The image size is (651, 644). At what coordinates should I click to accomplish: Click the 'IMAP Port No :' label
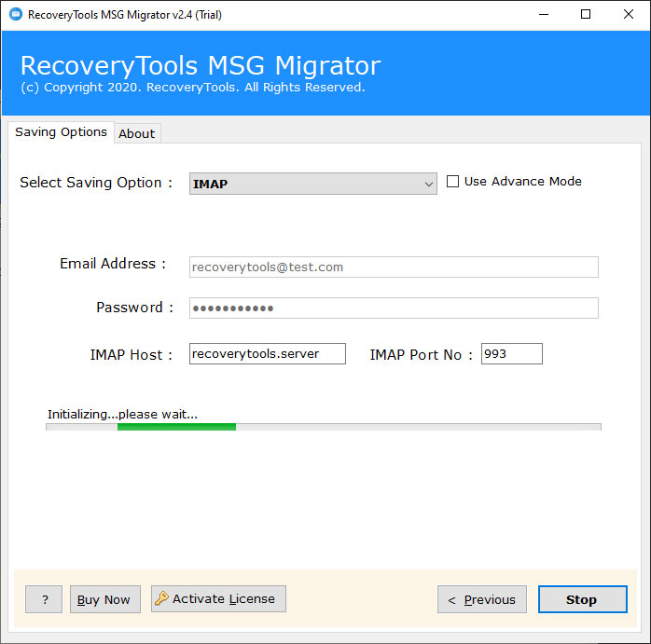click(x=421, y=355)
